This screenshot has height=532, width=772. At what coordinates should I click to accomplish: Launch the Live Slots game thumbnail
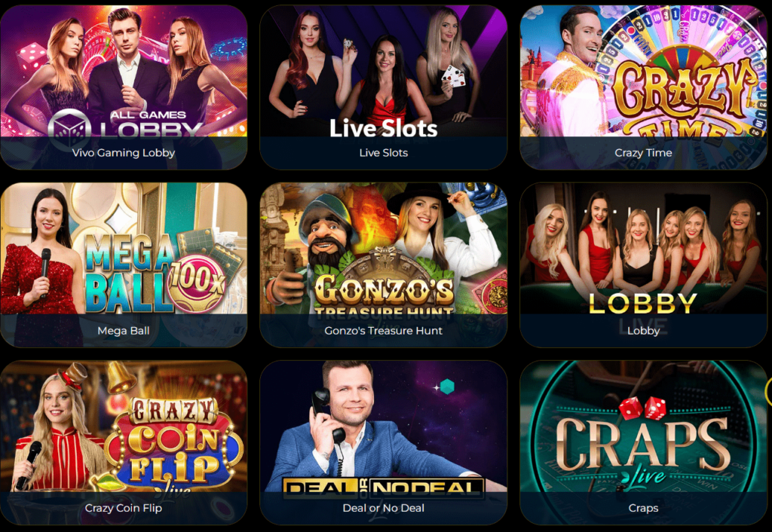tap(383, 87)
